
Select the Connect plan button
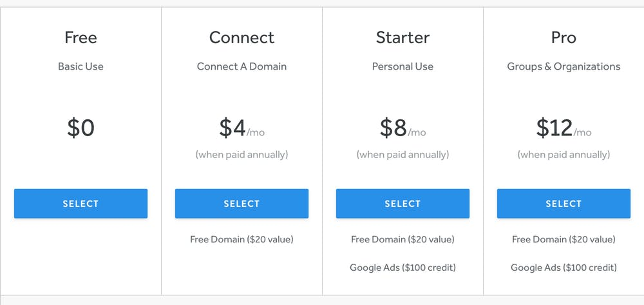click(x=241, y=204)
